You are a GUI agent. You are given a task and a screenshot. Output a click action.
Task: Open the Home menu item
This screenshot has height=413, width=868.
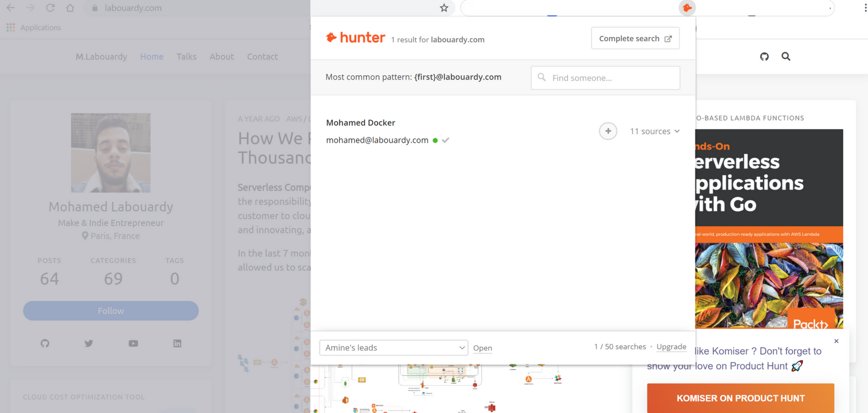pos(152,56)
